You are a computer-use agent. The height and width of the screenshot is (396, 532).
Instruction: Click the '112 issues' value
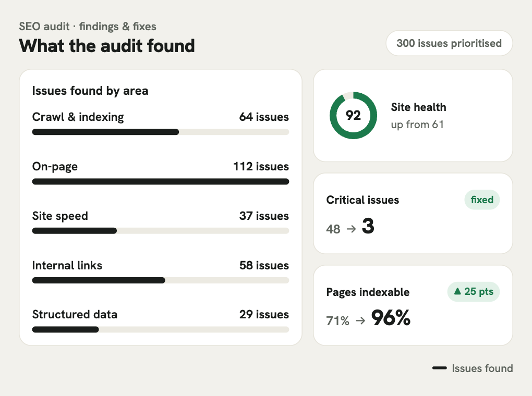261,166
